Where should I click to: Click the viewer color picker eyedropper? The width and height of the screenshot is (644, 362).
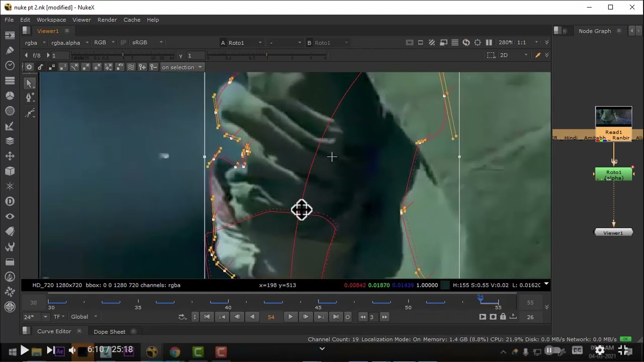point(538,55)
